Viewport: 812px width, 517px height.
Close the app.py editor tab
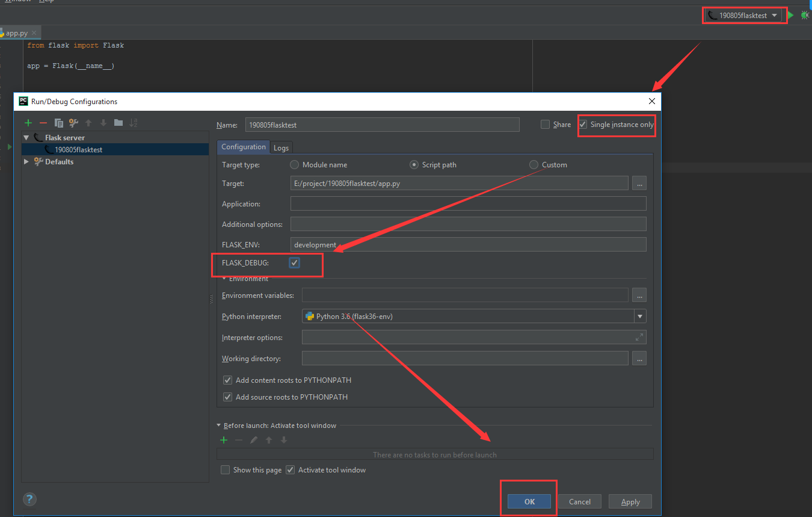tap(34, 33)
